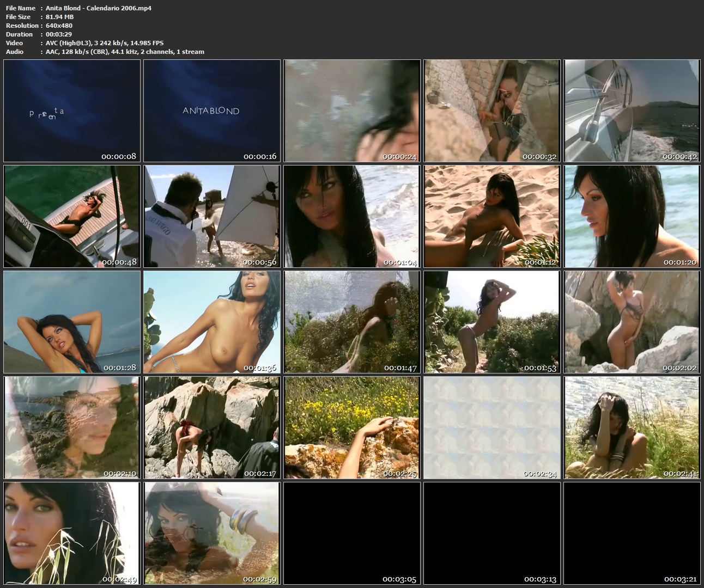Viewport: 704px width, 588px height.
Task: Click the resolution value '640x480'
Action: 59,26
